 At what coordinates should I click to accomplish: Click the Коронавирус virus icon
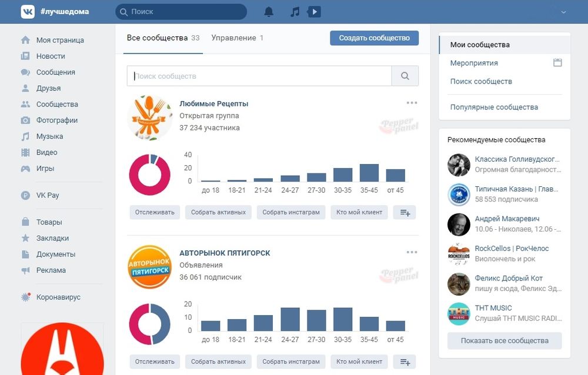point(25,297)
